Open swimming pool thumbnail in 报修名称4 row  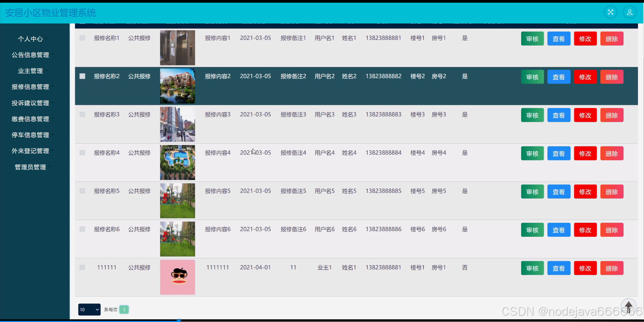(x=177, y=162)
